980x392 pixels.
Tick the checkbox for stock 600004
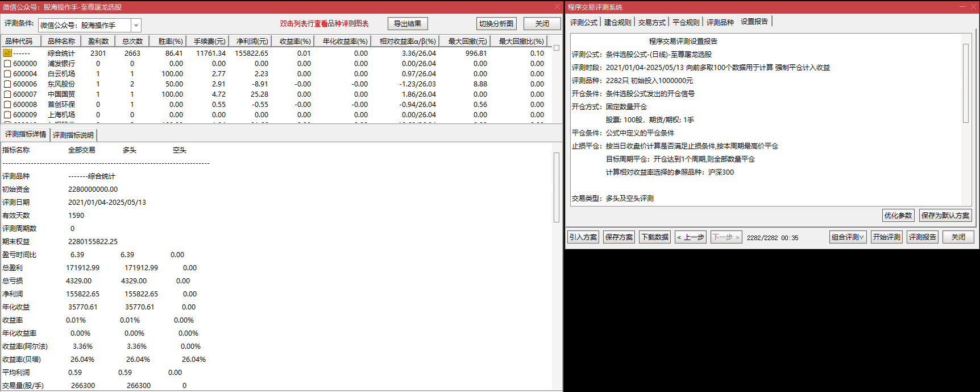(x=7, y=74)
